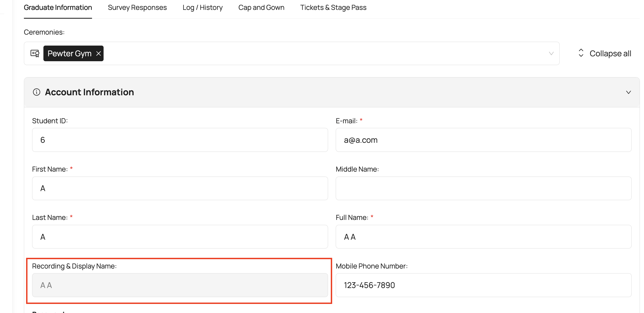Click the empty Middle Name field

pos(483,188)
